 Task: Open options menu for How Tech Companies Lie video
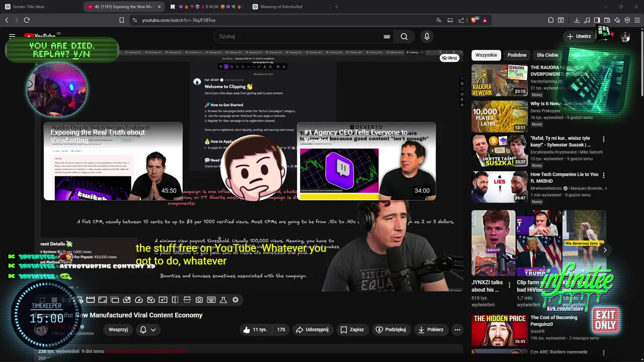604,175
